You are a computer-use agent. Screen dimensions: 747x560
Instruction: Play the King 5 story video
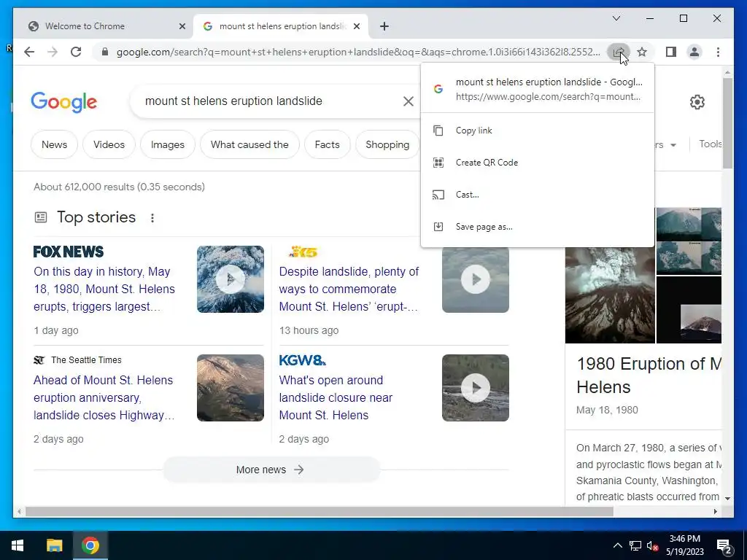[476, 279]
